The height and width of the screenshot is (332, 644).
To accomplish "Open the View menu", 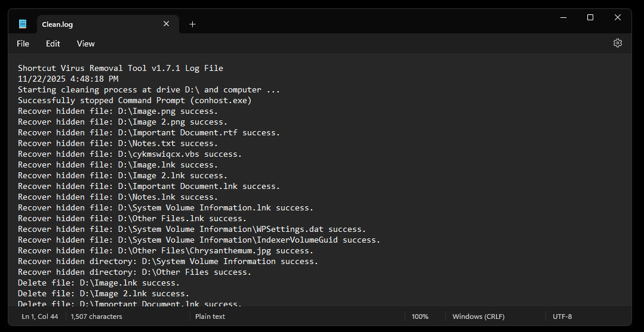I will coord(86,44).
